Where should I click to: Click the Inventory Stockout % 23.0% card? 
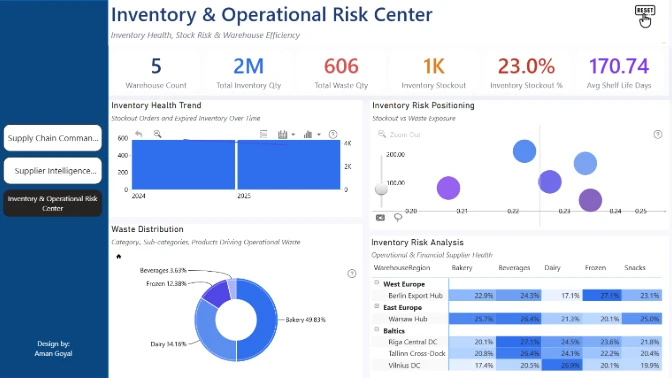click(526, 72)
